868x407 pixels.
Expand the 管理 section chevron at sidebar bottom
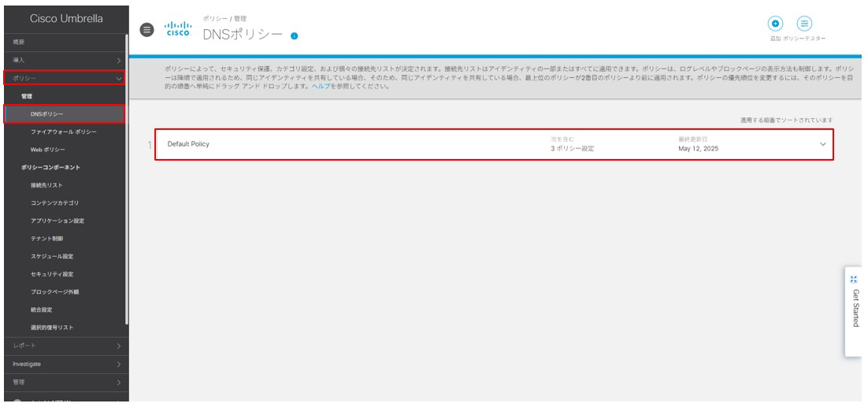click(118, 382)
